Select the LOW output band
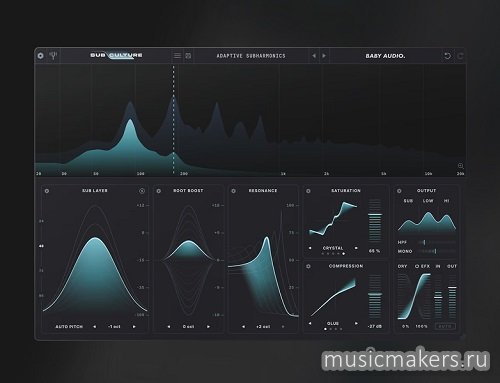 coord(428,201)
